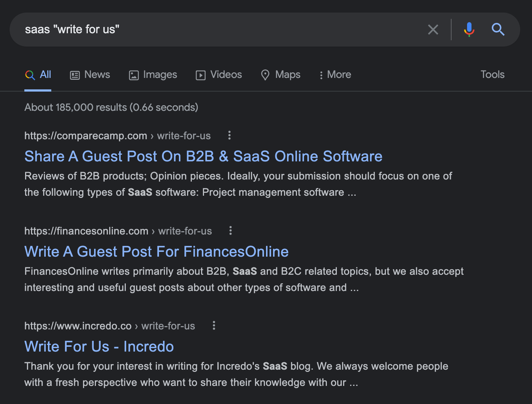Switch to the News tab

click(90, 75)
